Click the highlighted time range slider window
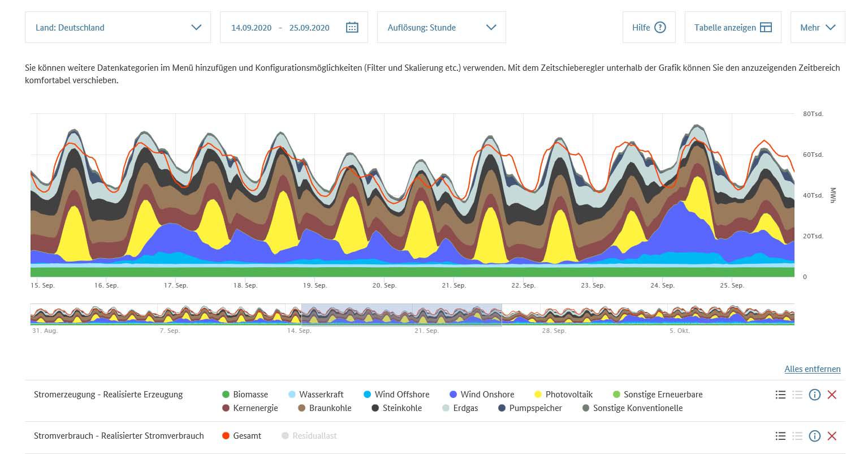 click(x=401, y=314)
